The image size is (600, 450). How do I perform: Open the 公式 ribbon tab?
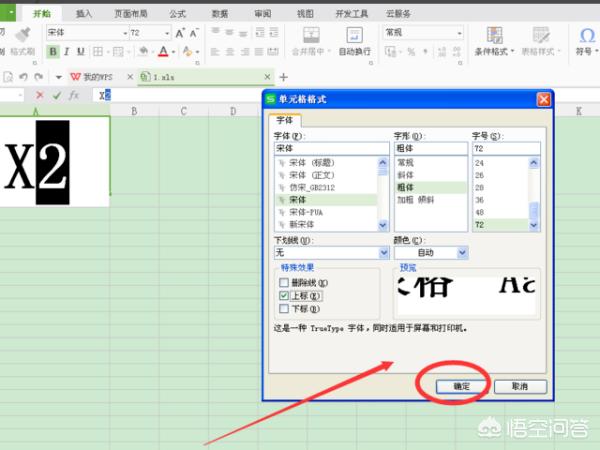click(x=177, y=14)
